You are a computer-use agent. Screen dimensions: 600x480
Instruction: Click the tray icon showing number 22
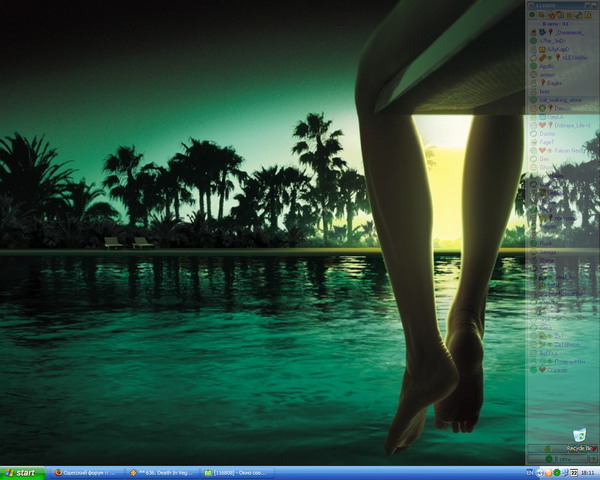coord(574,473)
